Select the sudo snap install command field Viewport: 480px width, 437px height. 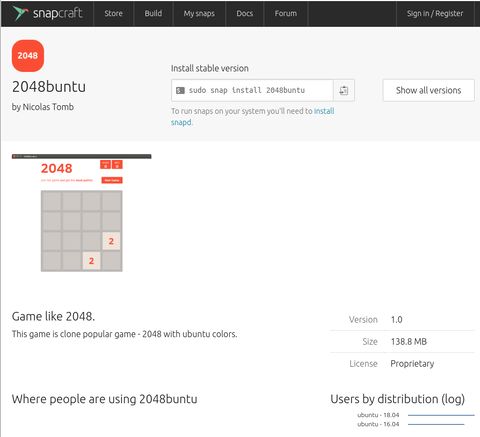click(252, 90)
